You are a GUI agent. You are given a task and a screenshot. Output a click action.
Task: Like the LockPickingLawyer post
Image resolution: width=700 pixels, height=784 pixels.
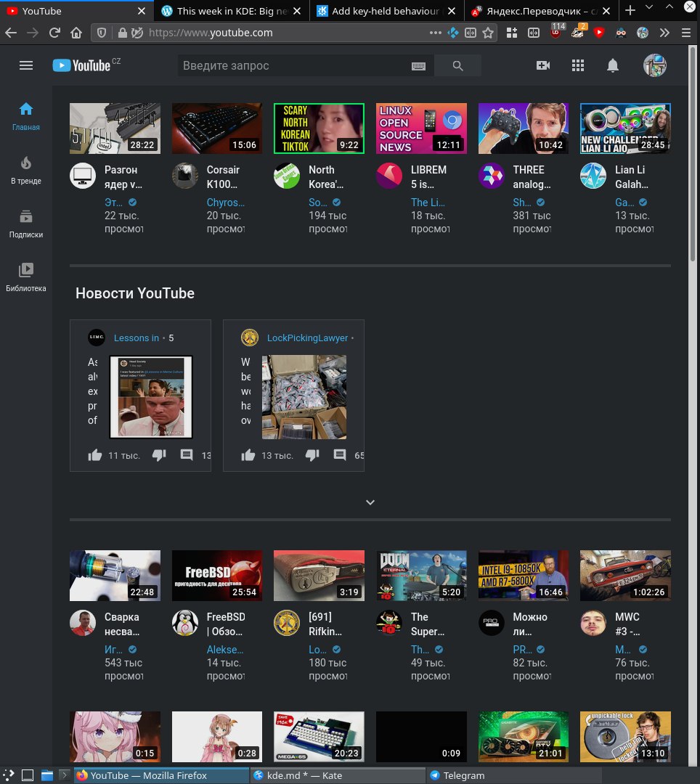pos(248,455)
